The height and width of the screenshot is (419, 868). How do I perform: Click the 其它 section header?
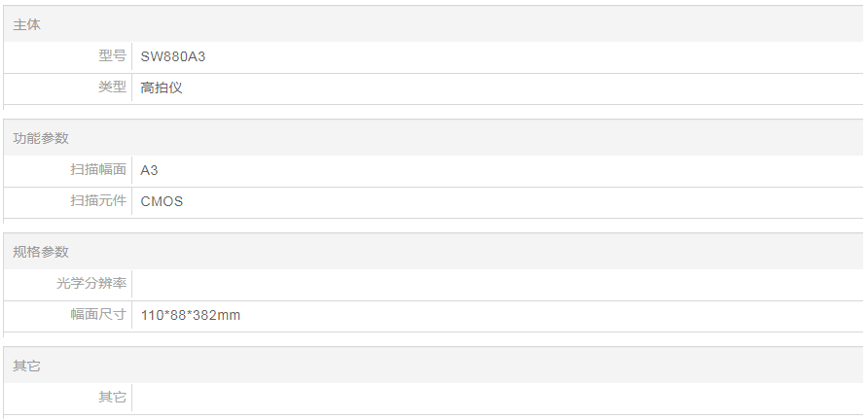(27, 366)
